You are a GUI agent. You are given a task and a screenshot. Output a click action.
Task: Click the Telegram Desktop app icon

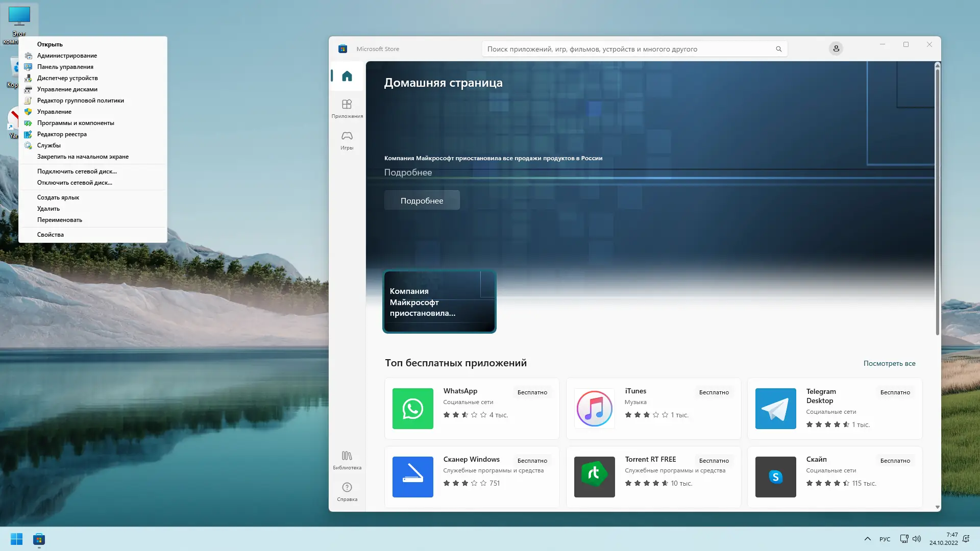point(775,409)
